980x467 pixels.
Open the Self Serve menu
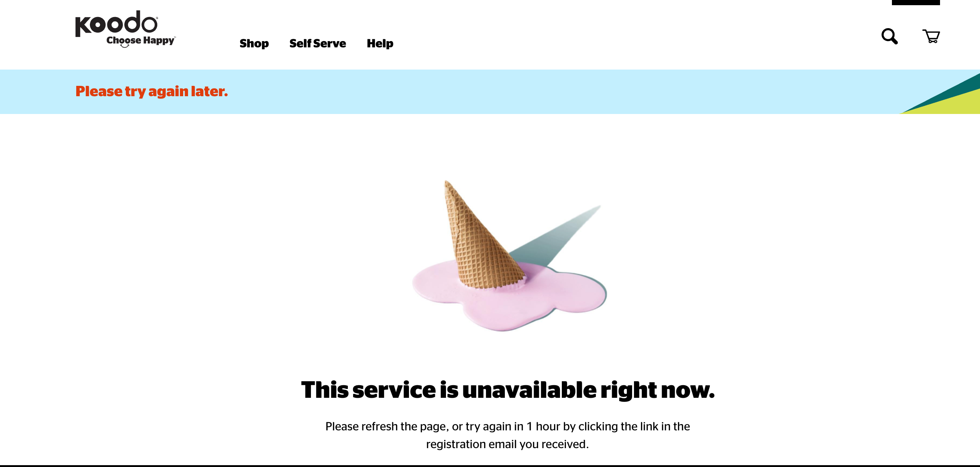pos(318,43)
